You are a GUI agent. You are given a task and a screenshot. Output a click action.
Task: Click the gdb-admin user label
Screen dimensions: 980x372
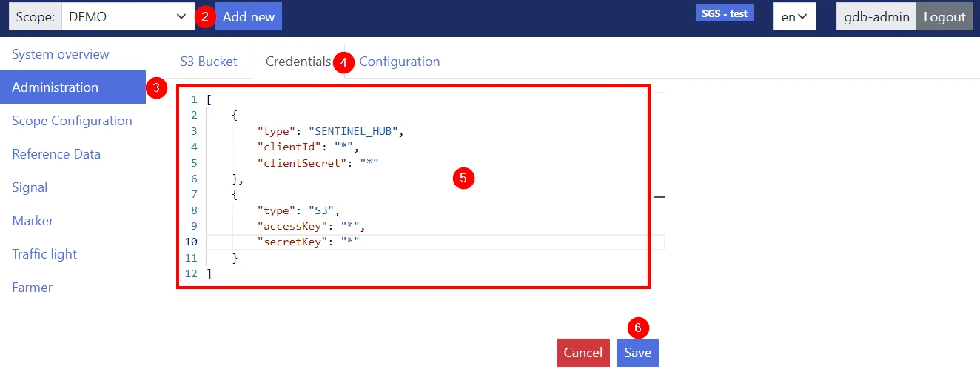pyautogui.click(x=876, y=16)
